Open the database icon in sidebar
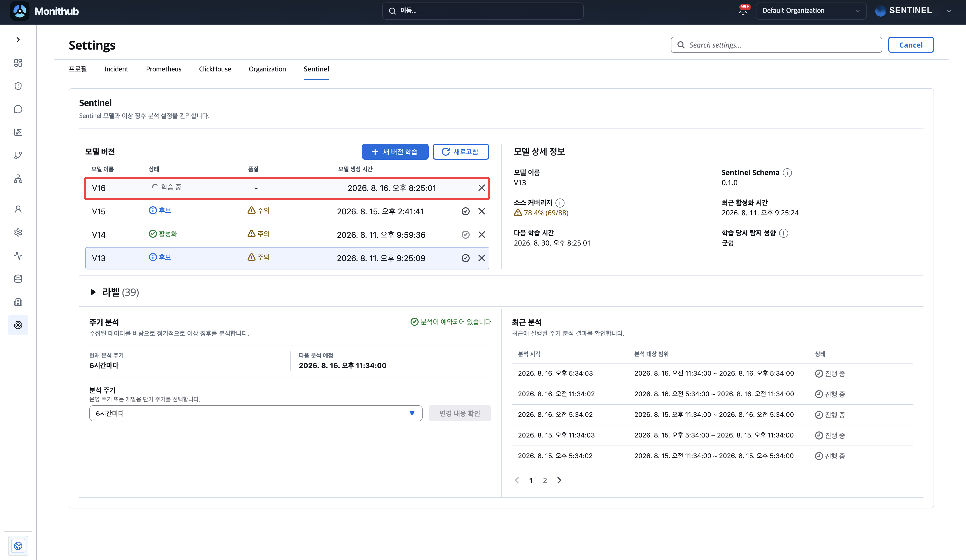The image size is (966, 560). (x=18, y=279)
